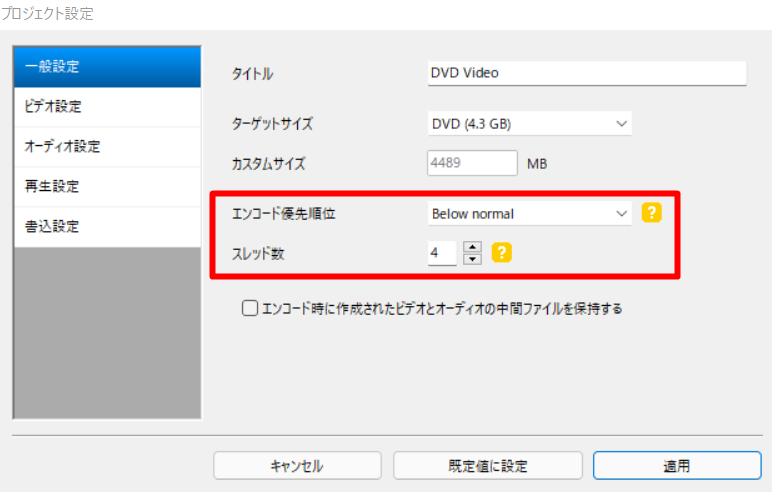Switch to ビデオ設定 tab
The height and width of the screenshot is (492, 772).
(x=107, y=107)
